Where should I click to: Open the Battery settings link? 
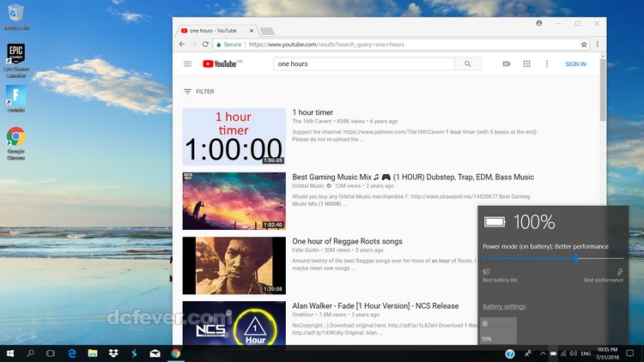click(x=504, y=306)
